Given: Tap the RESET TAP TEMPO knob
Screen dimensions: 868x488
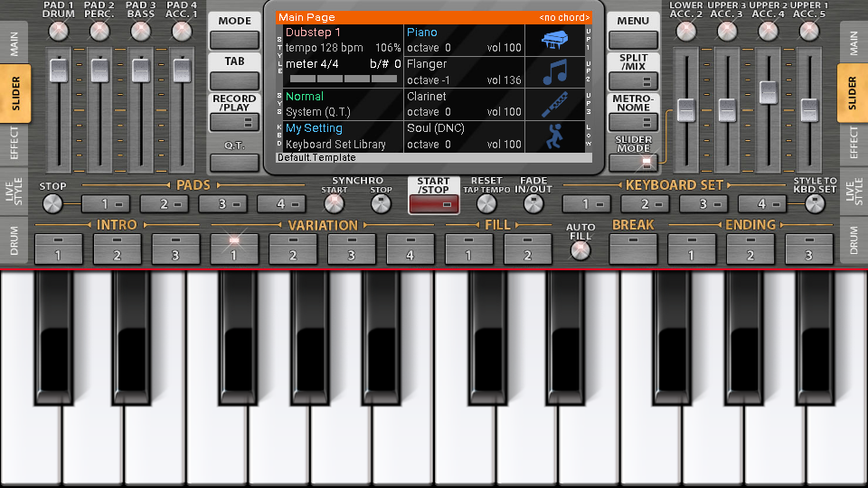Looking at the screenshot, I should [486, 204].
